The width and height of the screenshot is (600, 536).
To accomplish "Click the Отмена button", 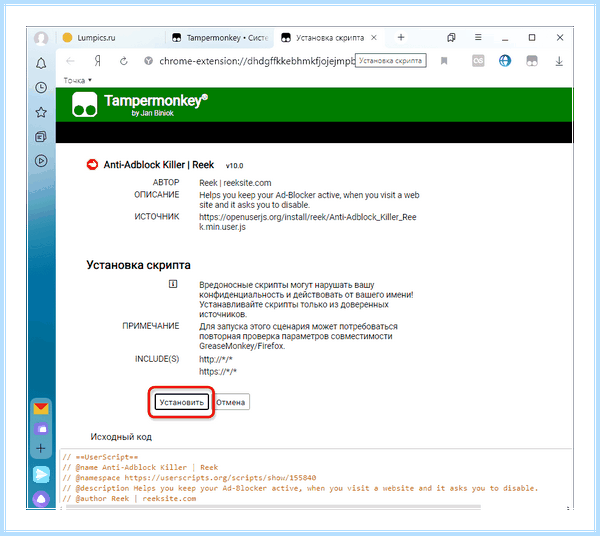I will (230, 402).
